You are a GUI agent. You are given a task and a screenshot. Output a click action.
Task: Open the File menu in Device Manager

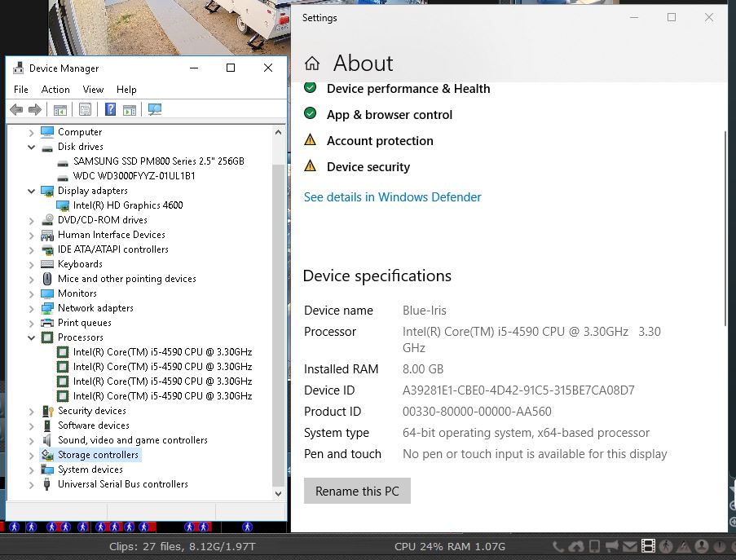[x=20, y=89]
